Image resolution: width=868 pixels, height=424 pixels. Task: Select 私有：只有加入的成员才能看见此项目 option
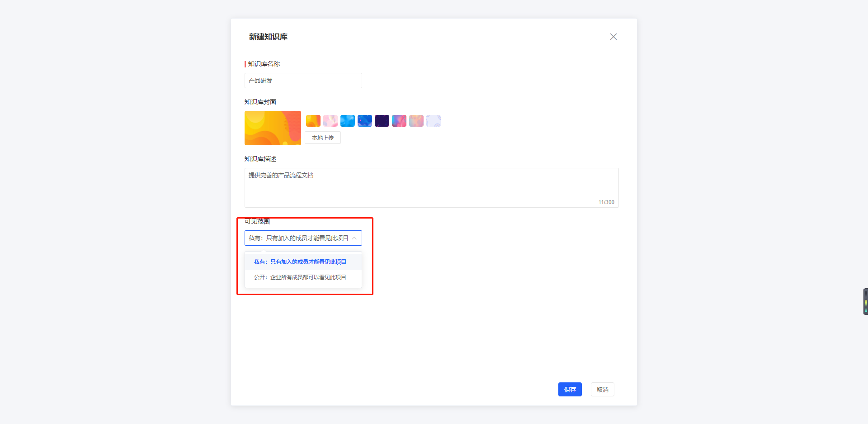coord(303,262)
